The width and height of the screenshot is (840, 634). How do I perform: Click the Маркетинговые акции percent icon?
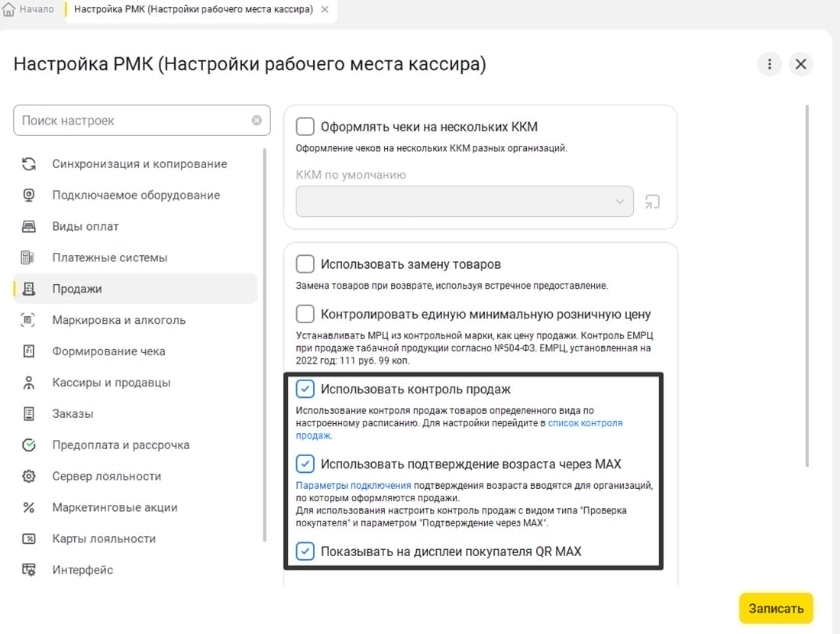(29, 507)
